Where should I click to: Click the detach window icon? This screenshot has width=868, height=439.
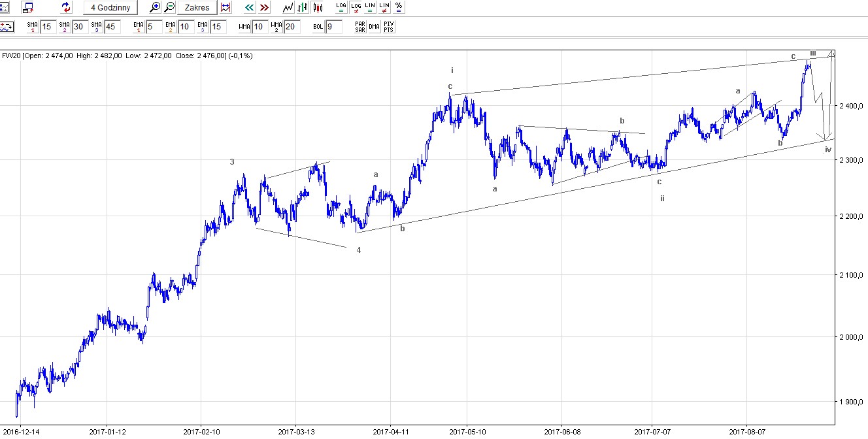tap(28, 7)
